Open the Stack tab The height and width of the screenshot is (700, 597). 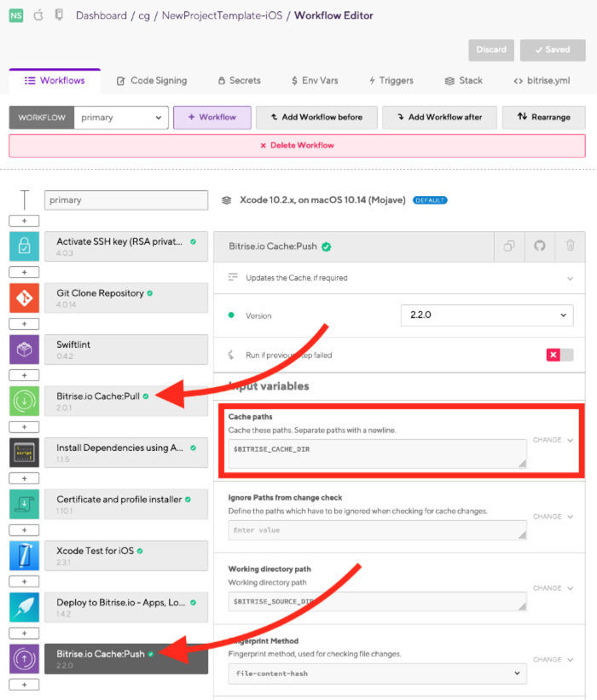pos(464,81)
